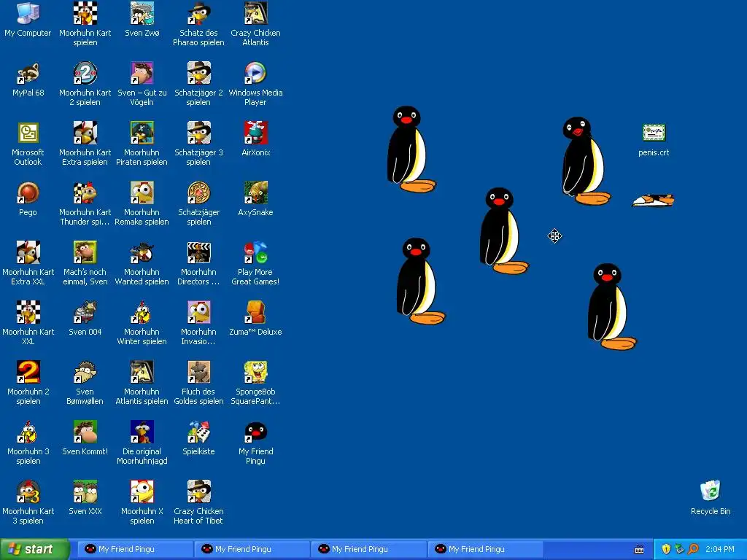Select the Sven 004 icon
This screenshot has width=747, height=560.
pyautogui.click(x=85, y=312)
